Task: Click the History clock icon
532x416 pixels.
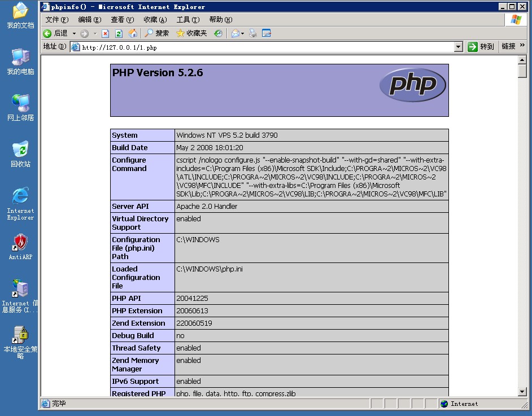Action: pyautogui.click(x=218, y=33)
